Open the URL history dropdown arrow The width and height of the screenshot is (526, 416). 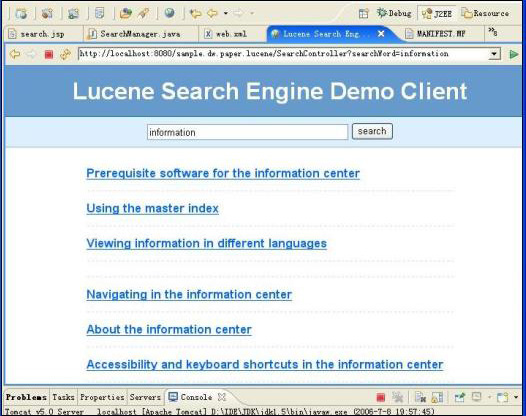click(494, 54)
